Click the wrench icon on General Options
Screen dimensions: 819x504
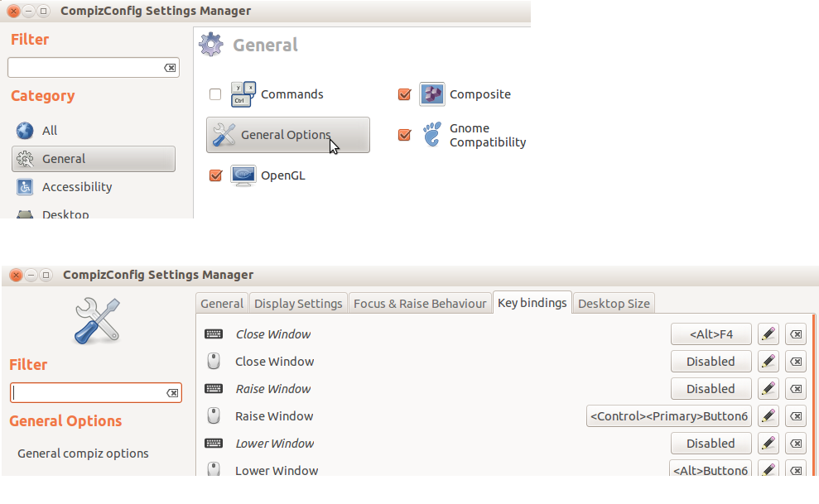coord(223,135)
